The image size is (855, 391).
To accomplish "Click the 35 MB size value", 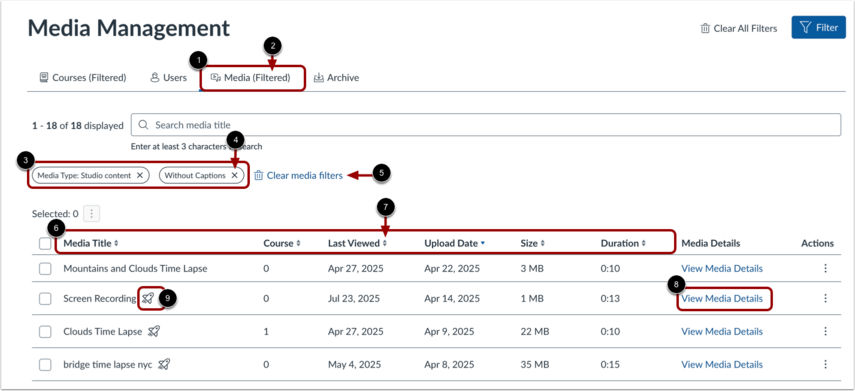I will 535,364.
